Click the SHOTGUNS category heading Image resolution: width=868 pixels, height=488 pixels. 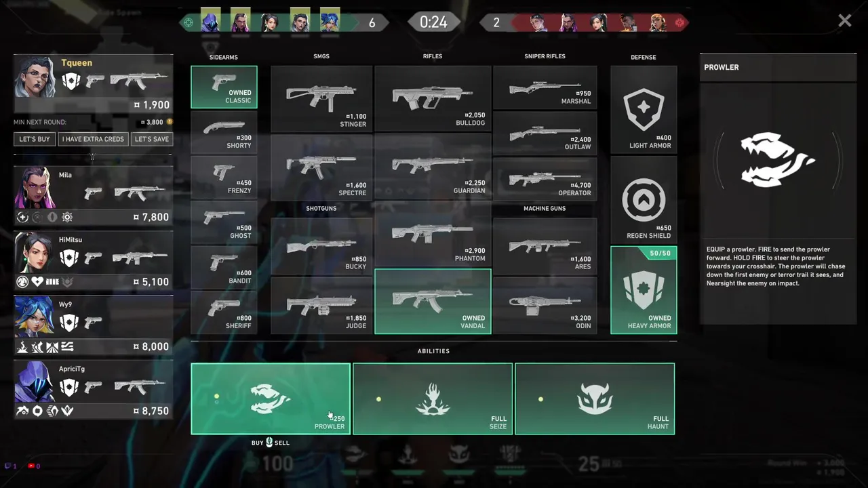click(x=321, y=208)
